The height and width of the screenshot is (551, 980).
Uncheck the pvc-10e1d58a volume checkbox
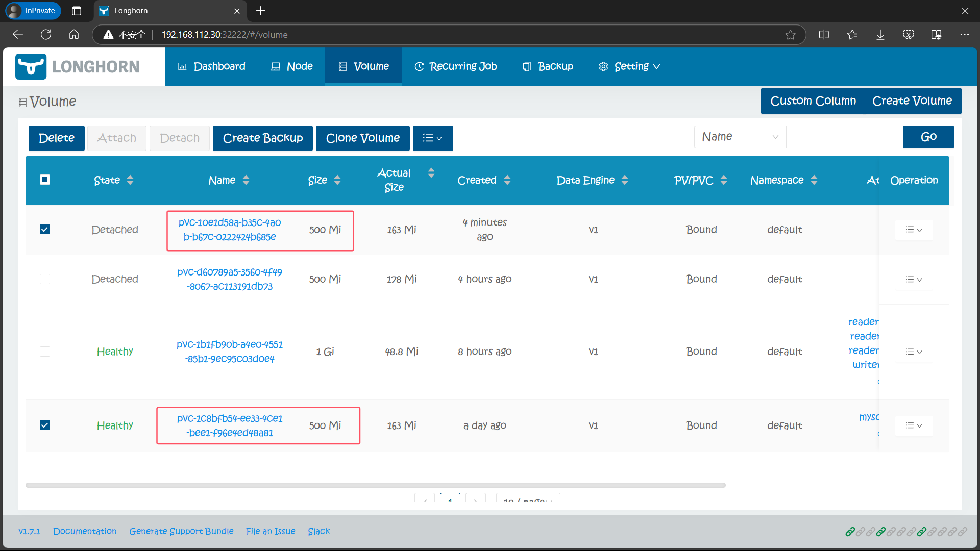coord(45,229)
